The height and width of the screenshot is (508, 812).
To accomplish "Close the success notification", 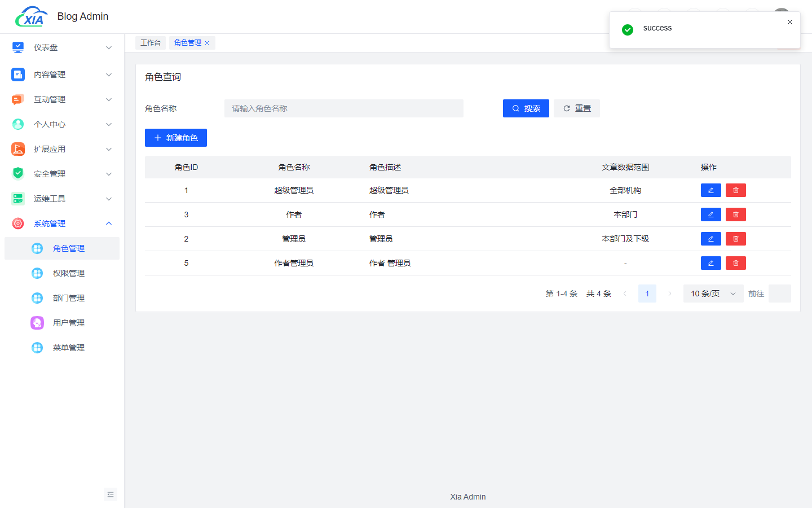I will 790,22.
